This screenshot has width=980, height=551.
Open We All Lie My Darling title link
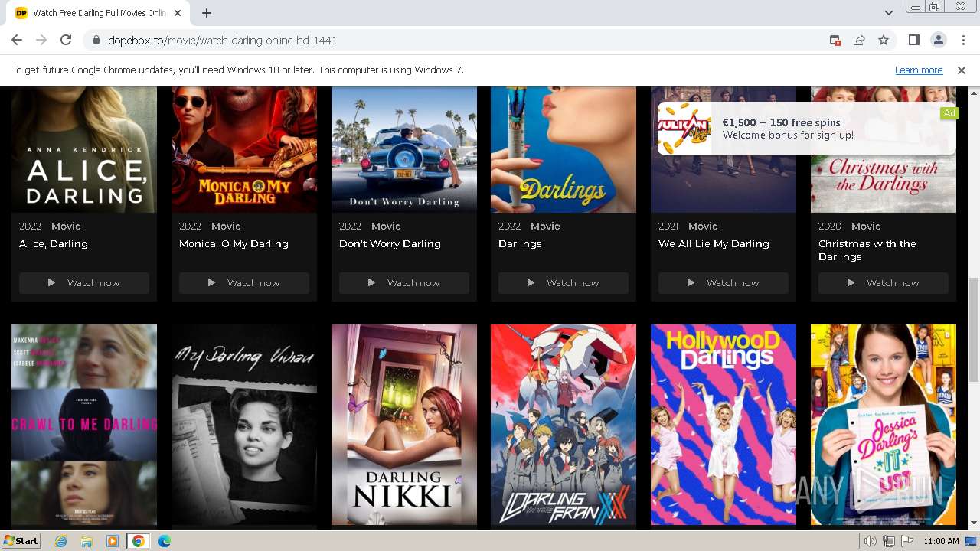pyautogui.click(x=714, y=244)
